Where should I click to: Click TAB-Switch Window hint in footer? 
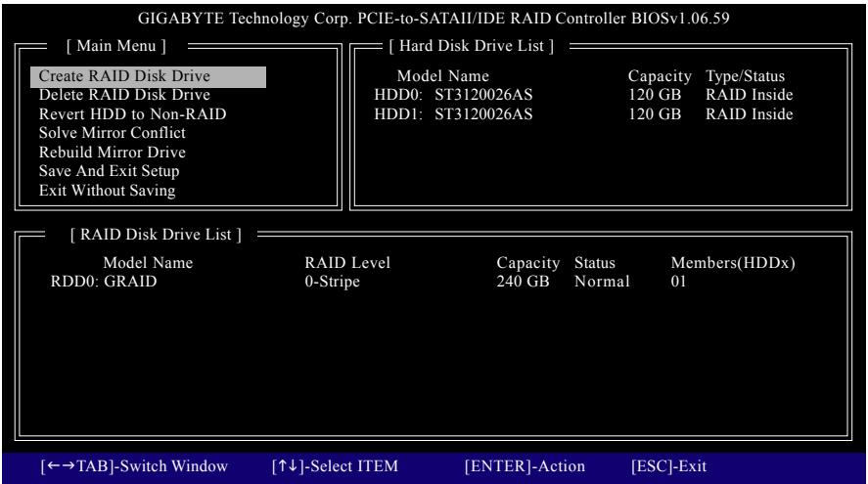134,466
